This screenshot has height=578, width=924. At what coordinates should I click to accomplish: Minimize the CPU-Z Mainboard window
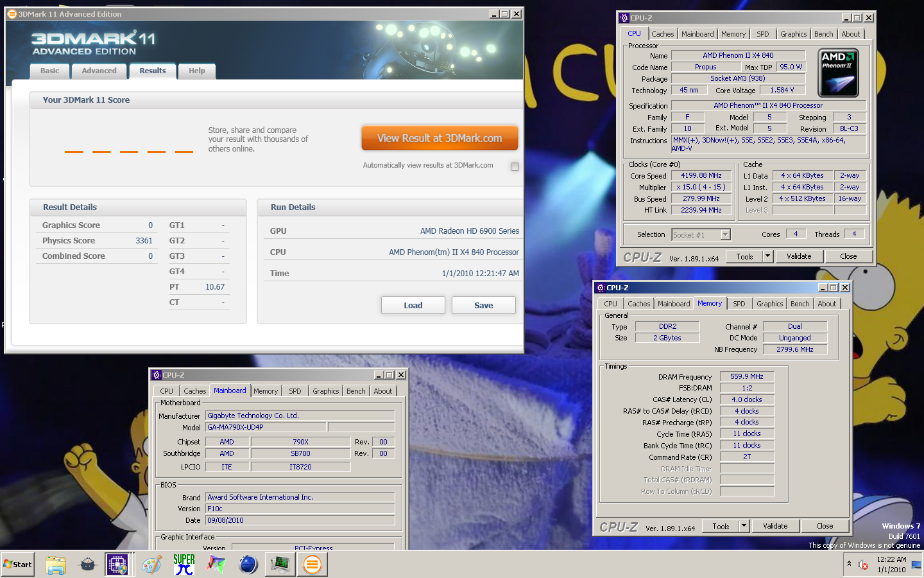coord(379,375)
